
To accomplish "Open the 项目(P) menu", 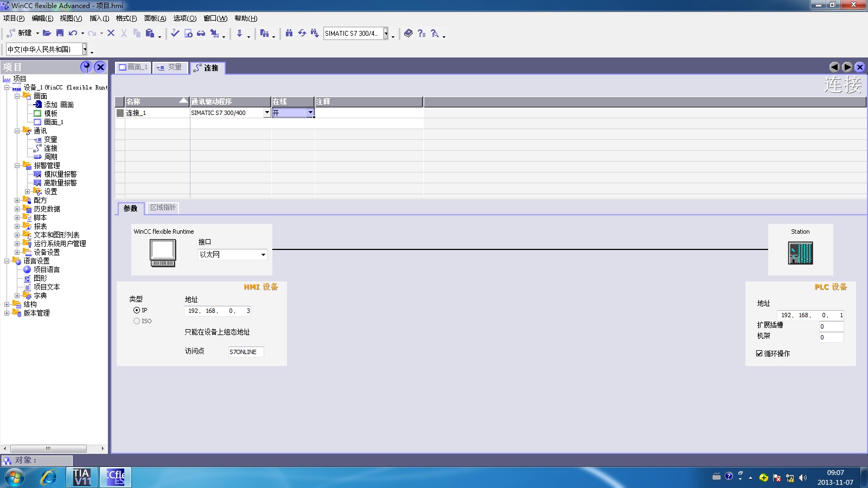I will [x=14, y=18].
